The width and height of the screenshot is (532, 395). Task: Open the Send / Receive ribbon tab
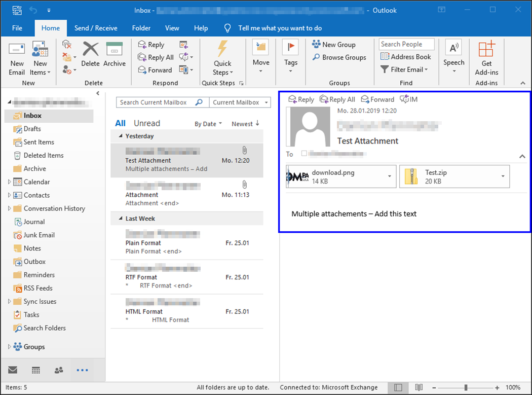click(x=96, y=28)
